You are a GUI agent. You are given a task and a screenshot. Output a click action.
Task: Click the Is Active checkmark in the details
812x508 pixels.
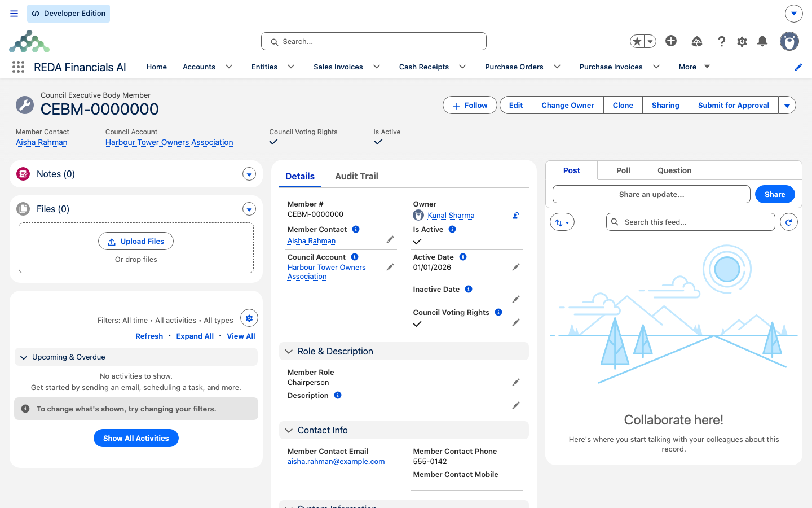417,242
